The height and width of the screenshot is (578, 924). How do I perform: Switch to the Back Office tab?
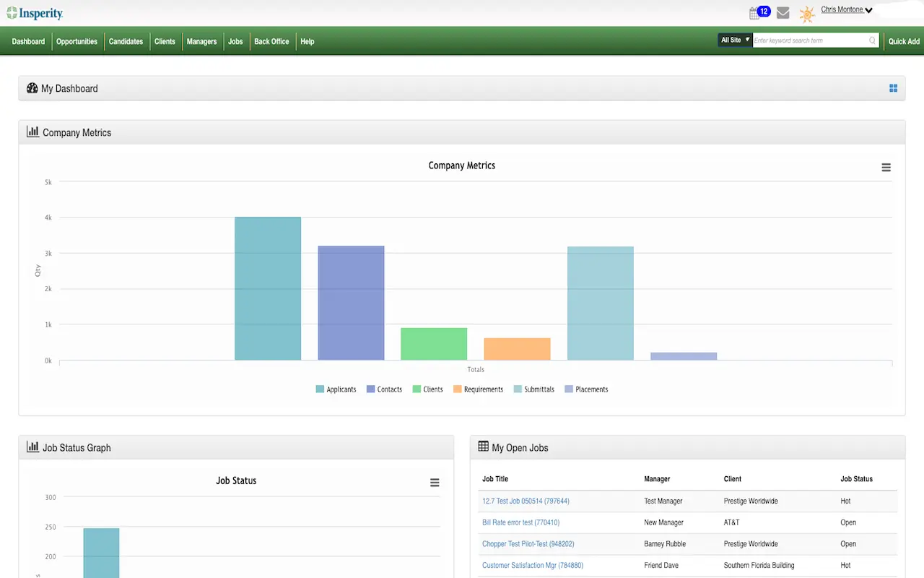[x=271, y=41]
